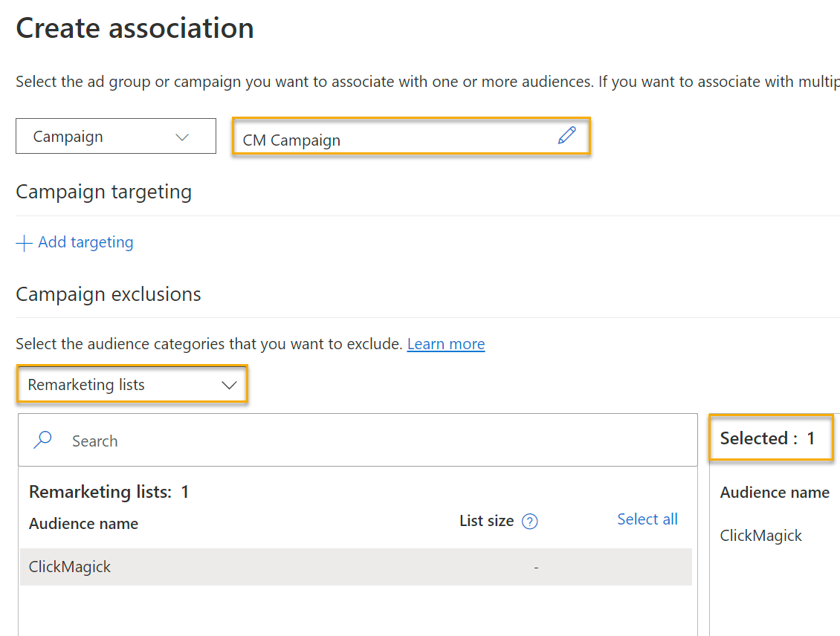Open the List size help question-mark icon
The image size is (840, 636).
[x=529, y=522]
